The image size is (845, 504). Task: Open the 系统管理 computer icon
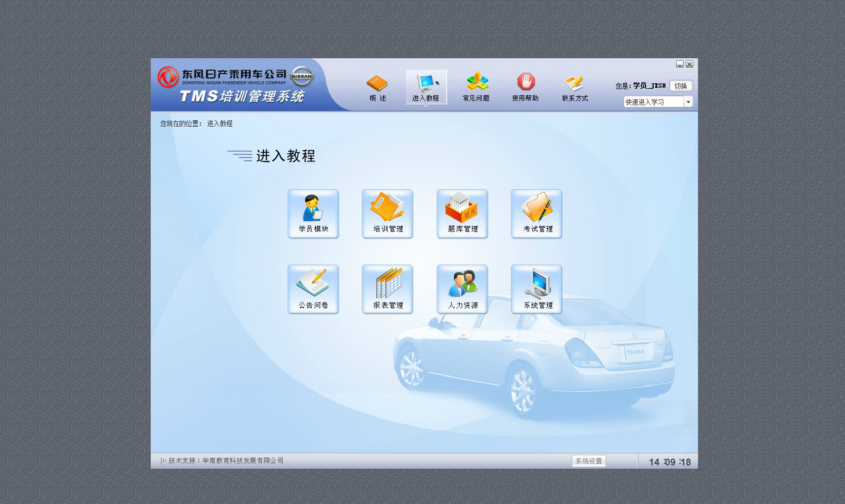pyautogui.click(x=537, y=289)
